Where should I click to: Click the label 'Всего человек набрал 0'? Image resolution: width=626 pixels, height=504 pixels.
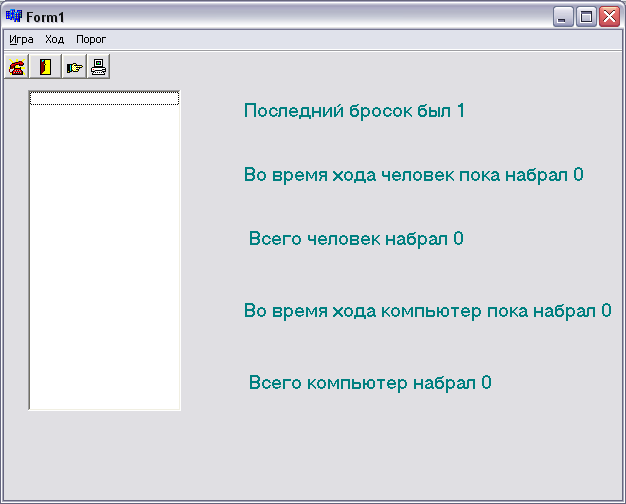pyautogui.click(x=356, y=239)
